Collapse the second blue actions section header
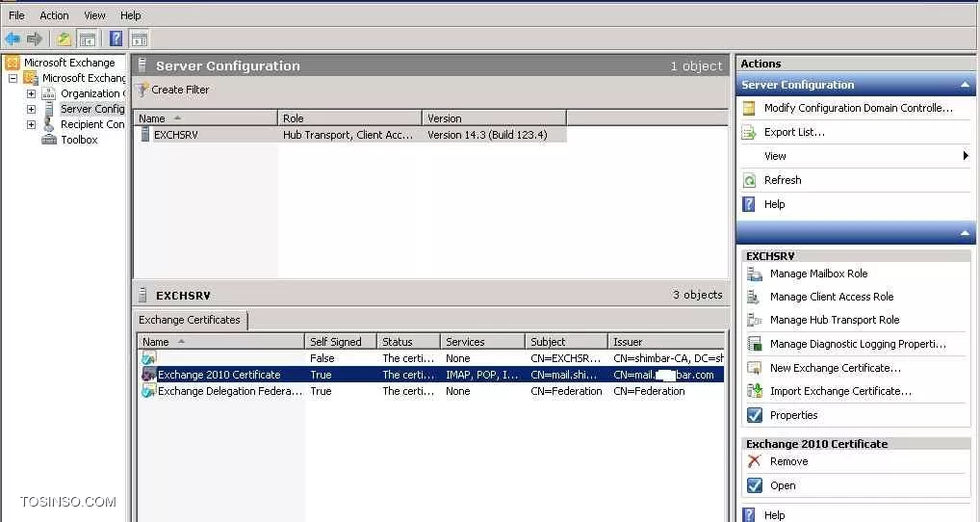The image size is (980, 522). click(x=965, y=232)
